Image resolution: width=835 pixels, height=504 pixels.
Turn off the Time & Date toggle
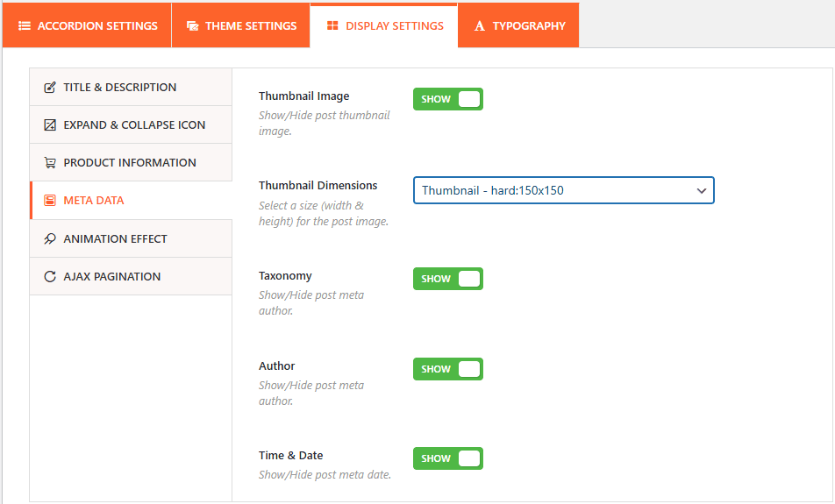[448, 458]
